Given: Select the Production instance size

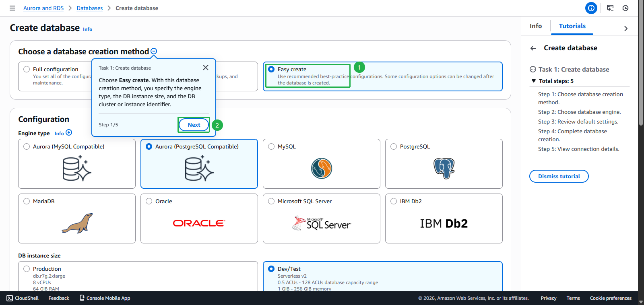Looking at the screenshot, I should (x=27, y=269).
